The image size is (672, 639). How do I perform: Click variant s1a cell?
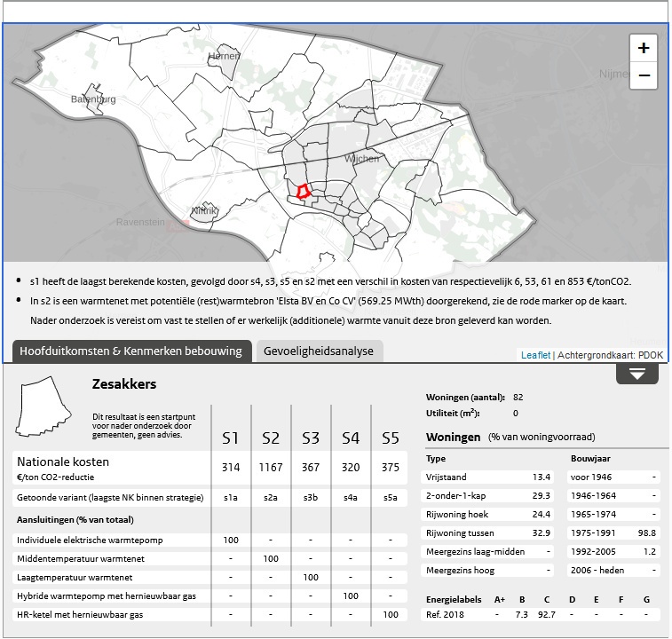click(x=231, y=498)
